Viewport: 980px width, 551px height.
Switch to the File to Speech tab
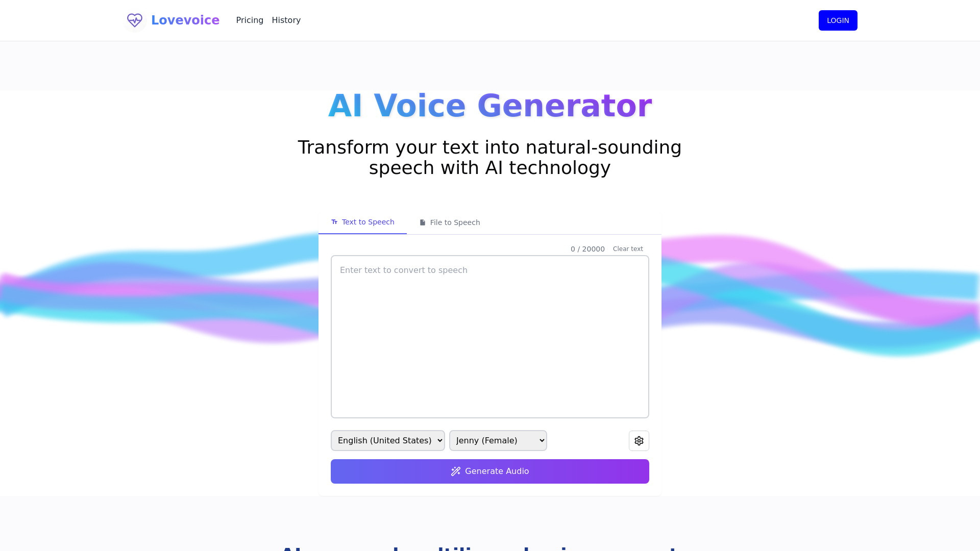(x=450, y=222)
